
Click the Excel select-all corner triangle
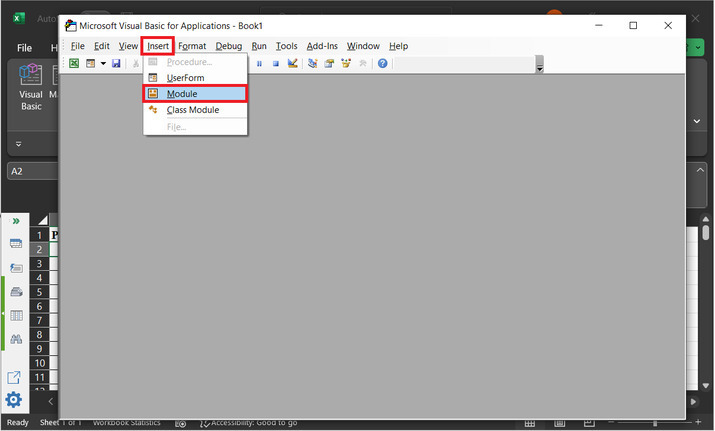(42, 220)
